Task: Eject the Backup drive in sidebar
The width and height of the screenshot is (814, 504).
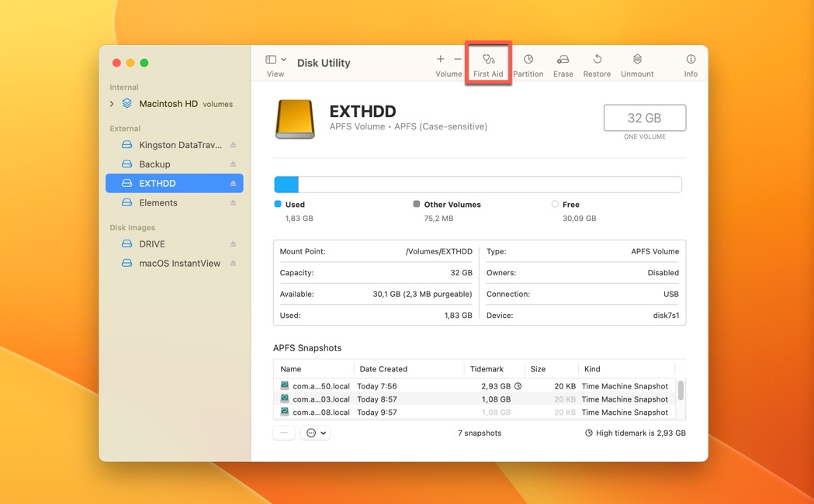Action: coord(233,164)
